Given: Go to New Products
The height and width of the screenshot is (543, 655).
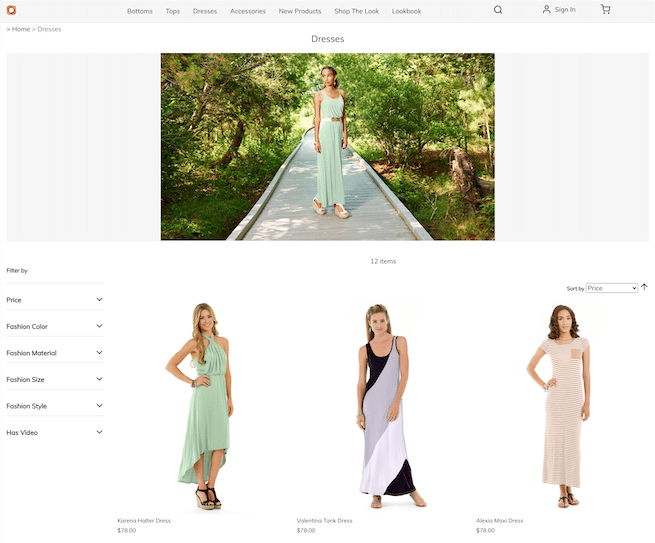Looking at the screenshot, I should coord(300,11).
